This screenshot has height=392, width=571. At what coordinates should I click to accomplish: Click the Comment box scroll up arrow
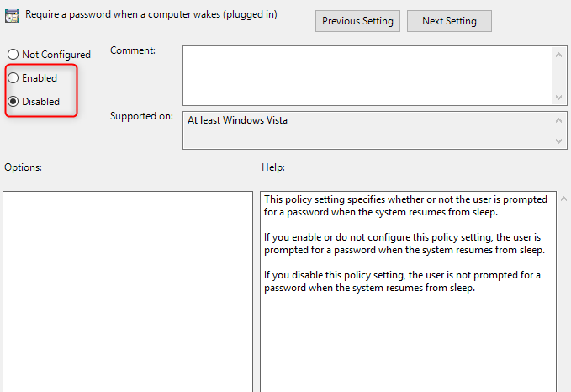(558, 55)
